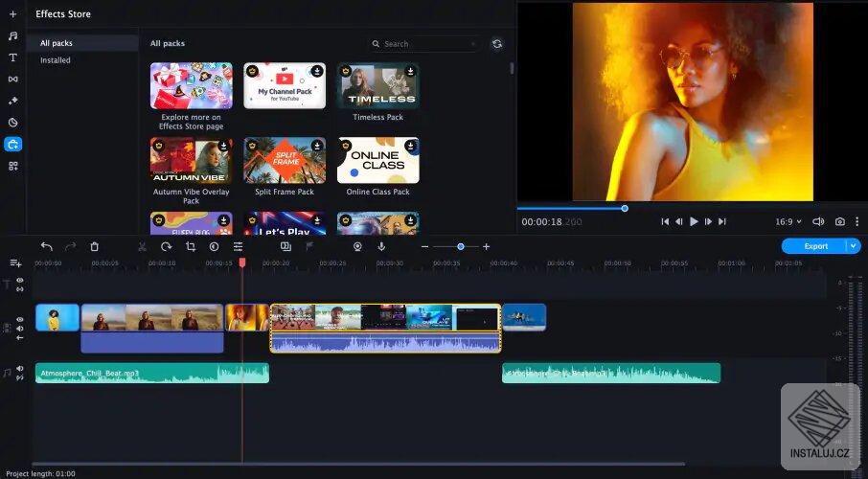Toggle preview volume mute speaker
This screenshot has height=479, width=868.
(x=818, y=221)
